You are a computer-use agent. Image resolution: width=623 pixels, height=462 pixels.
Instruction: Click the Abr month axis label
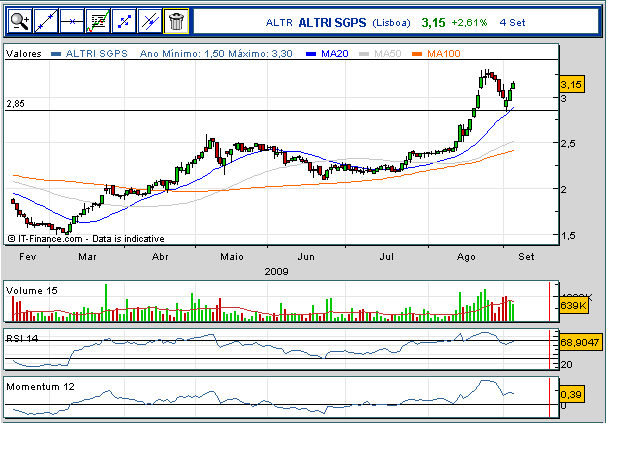tap(160, 257)
